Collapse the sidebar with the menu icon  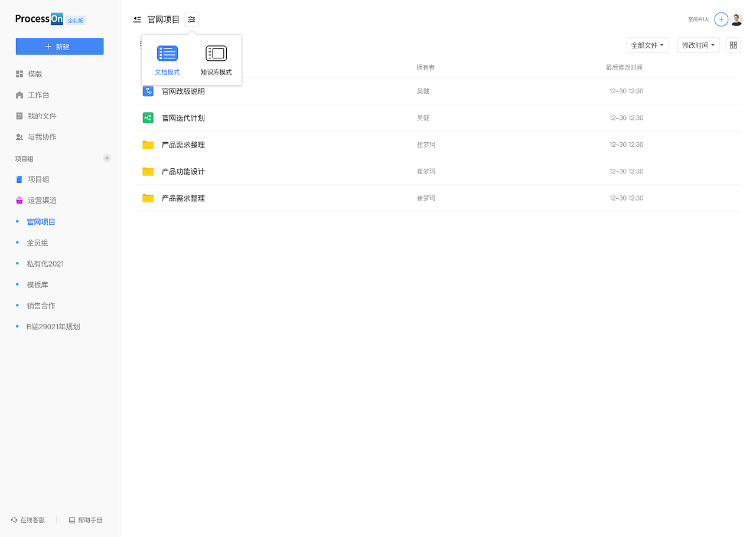click(x=137, y=19)
